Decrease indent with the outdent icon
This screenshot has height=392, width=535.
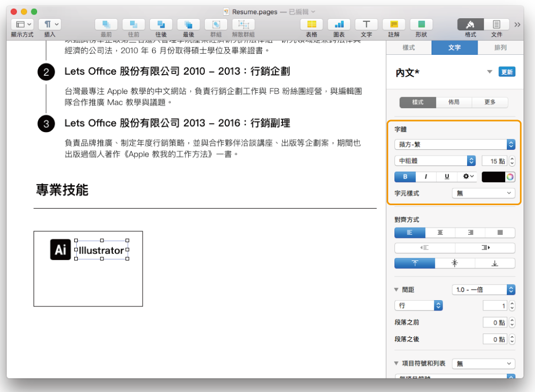point(424,248)
